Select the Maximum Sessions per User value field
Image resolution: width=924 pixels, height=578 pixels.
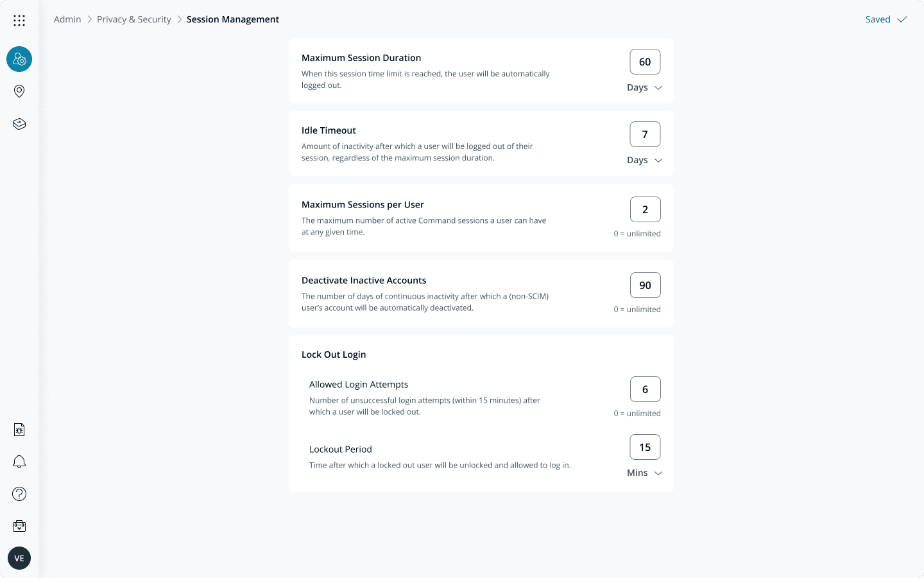[645, 209]
